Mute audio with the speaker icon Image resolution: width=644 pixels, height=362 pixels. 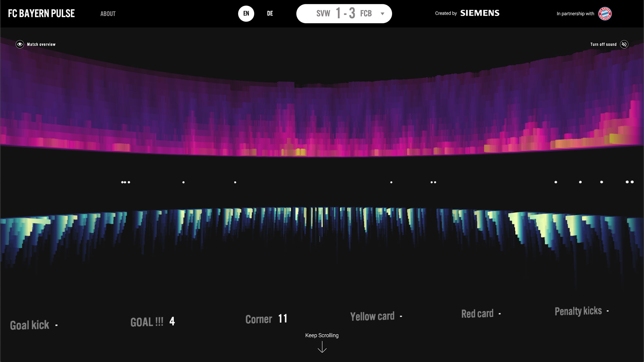[x=624, y=44]
